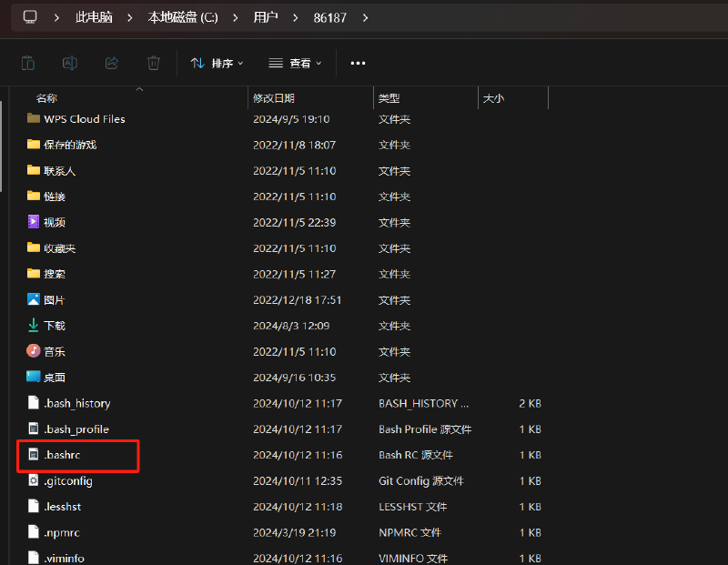Click 86187 in breadcrumb path
Screen dimensions: 728x565
pyautogui.click(x=330, y=18)
